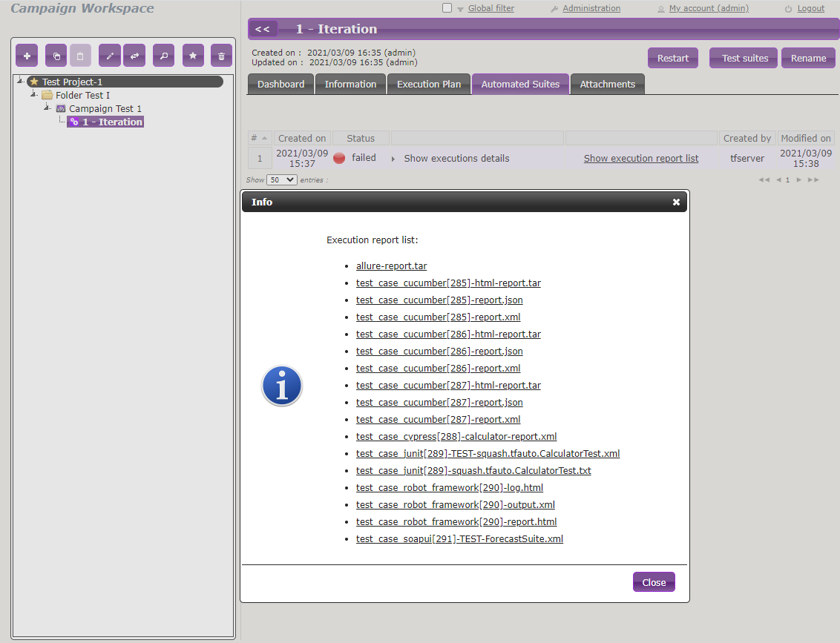This screenshot has width=840, height=643.
Task: Open the Global filter link
Action: pyautogui.click(x=490, y=8)
